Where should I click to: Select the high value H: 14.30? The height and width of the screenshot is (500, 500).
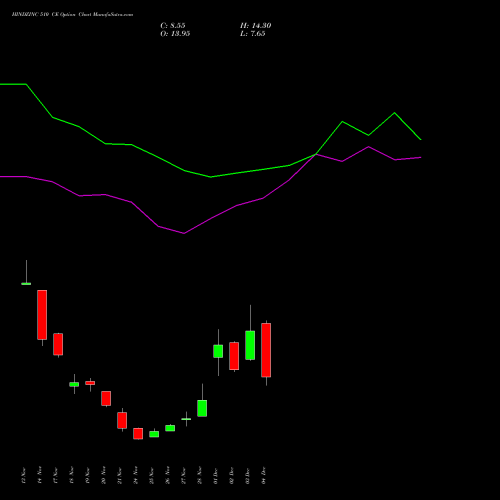tap(255, 26)
